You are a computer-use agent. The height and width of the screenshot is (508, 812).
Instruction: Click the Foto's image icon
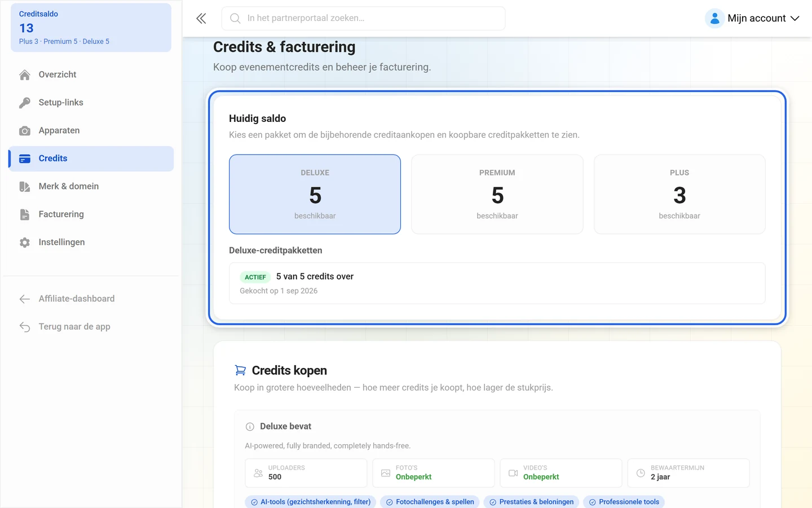(386, 473)
